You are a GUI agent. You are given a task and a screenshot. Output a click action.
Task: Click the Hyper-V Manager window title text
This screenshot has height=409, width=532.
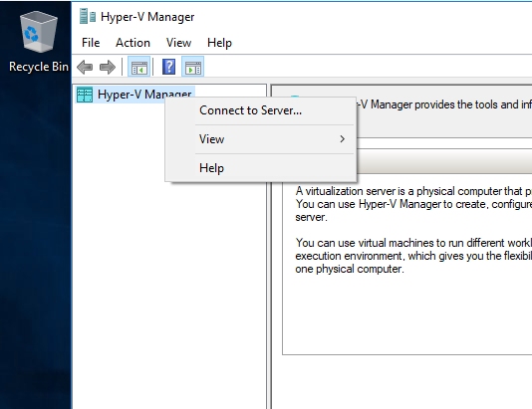coord(147,17)
